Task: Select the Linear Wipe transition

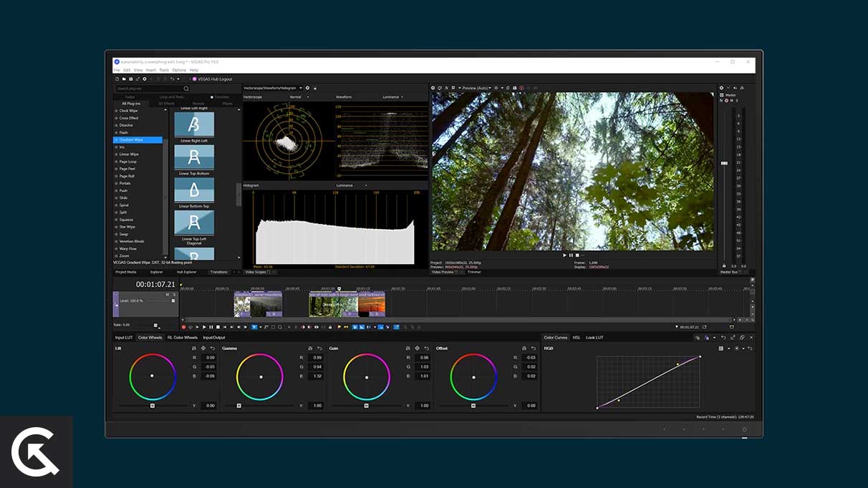Action: click(x=129, y=154)
